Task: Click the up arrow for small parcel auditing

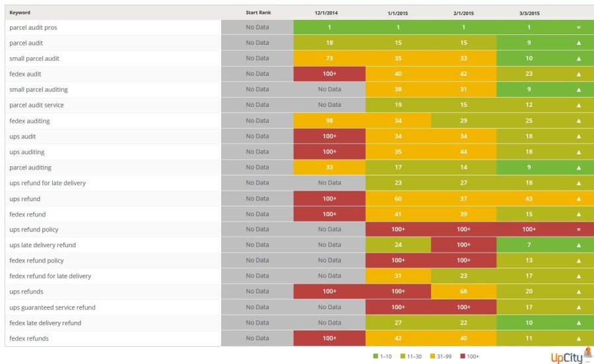Action: [x=578, y=90]
